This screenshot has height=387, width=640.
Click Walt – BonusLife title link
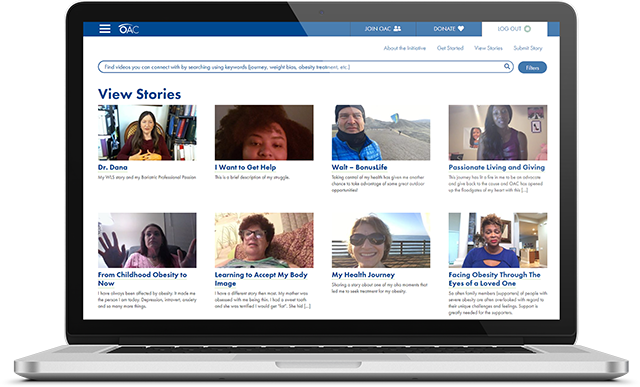tap(360, 167)
